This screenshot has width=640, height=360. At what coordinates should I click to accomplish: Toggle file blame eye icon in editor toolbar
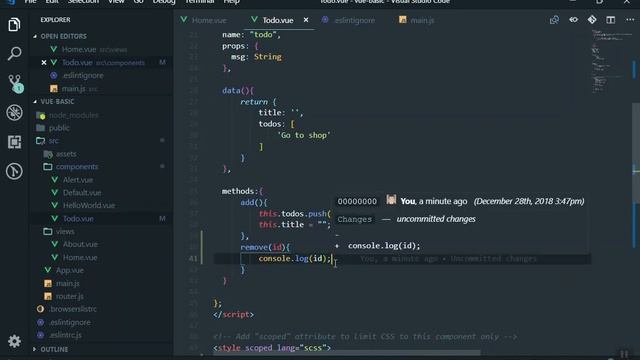coord(573,20)
